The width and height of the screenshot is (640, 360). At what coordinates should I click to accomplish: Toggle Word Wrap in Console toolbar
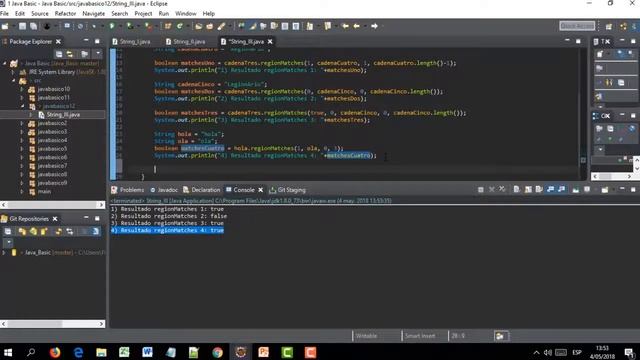[x=539, y=190]
